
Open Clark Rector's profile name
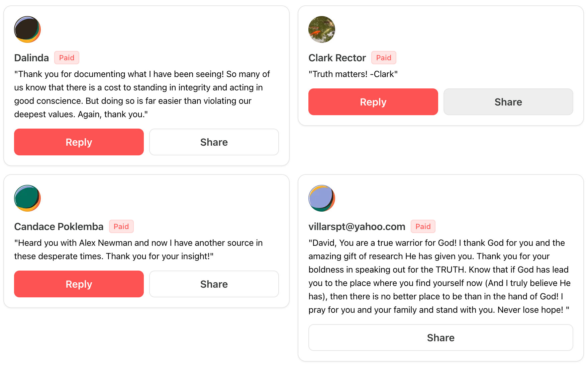pos(337,58)
